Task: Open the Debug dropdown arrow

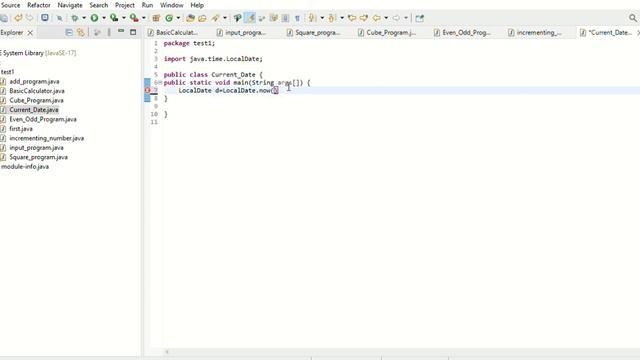Action: pyautogui.click(x=84, y=18)
